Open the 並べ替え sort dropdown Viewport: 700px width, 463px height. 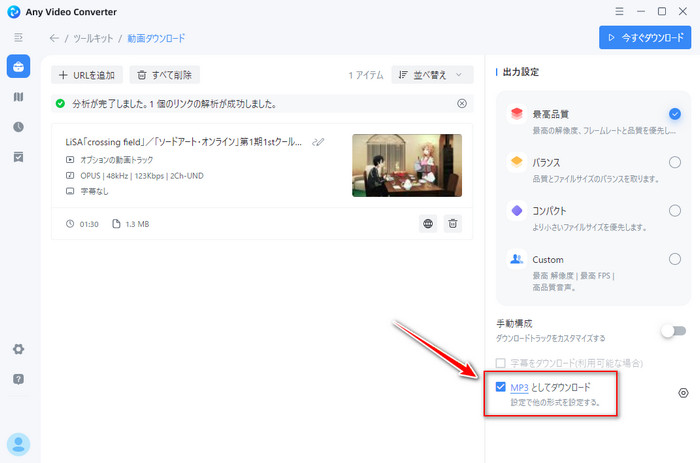tap(432, 75)
